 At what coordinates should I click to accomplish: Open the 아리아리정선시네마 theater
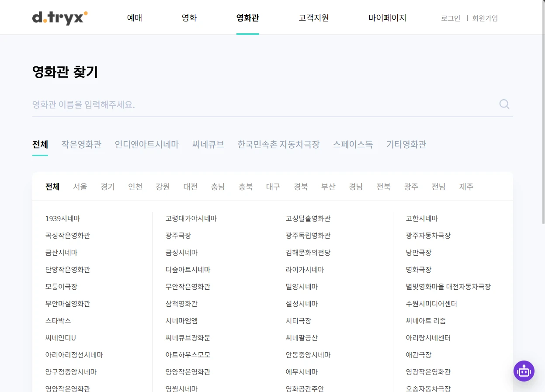tap(74, 355)
